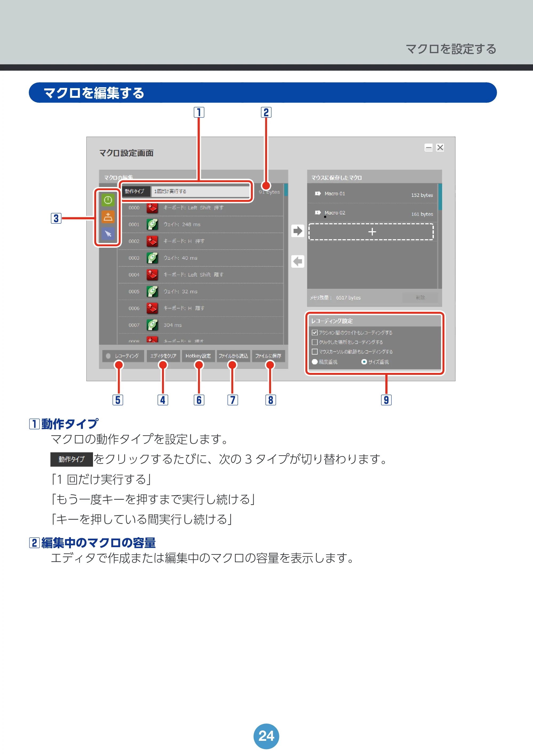The width and height of the screenshot is (533, 756).
Task: Click the green wait timer icon in the sidebar
Action: (108, 200)
